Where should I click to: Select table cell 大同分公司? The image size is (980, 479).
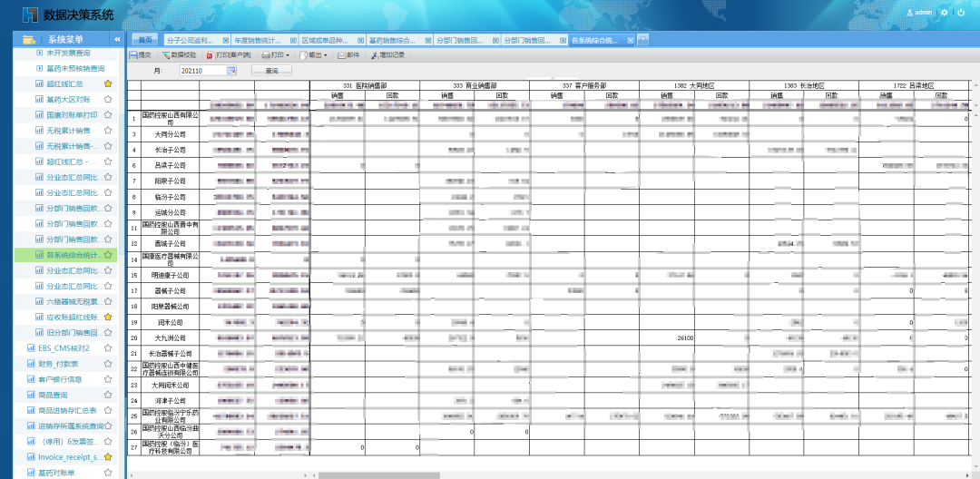tap(171, 134)
